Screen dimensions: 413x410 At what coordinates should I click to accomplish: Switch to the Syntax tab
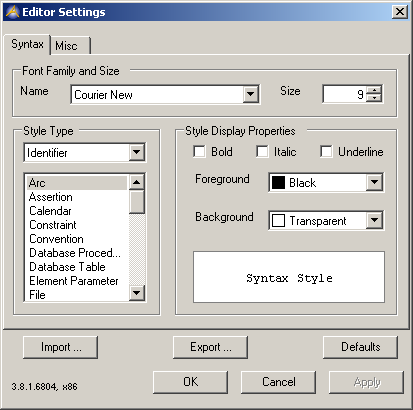[x=27, y=44]
